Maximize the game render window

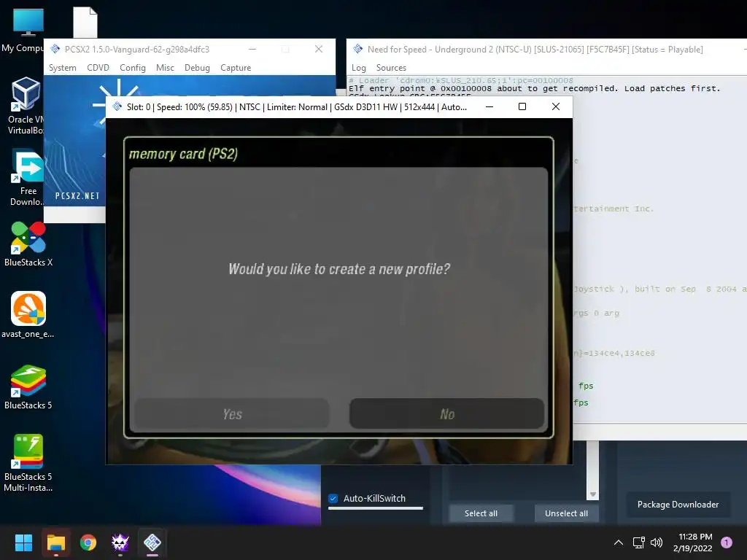pos(522,106)
